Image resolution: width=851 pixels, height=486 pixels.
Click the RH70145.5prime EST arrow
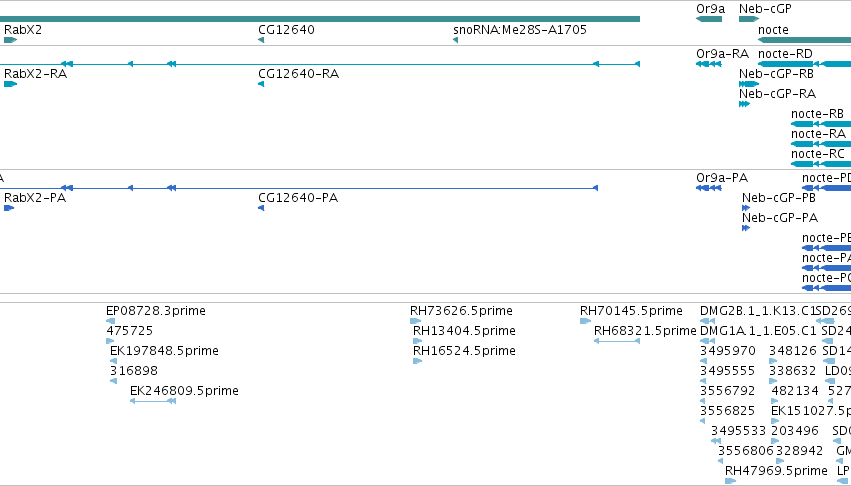coord(585,321)
